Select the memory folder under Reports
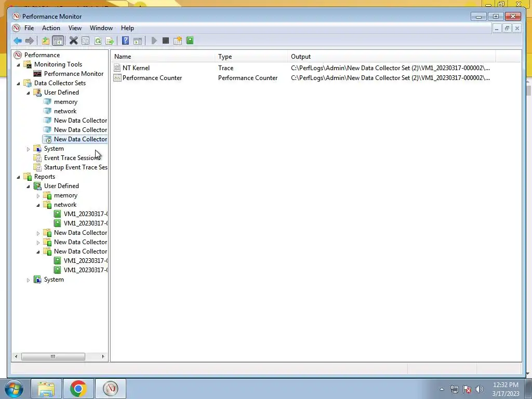The height and width of the screenshot is (399, 532). [x=65, y=195]
